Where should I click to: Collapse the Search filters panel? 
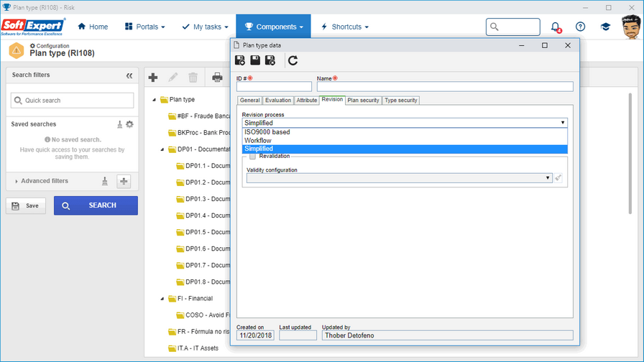[x=129, y=75]
